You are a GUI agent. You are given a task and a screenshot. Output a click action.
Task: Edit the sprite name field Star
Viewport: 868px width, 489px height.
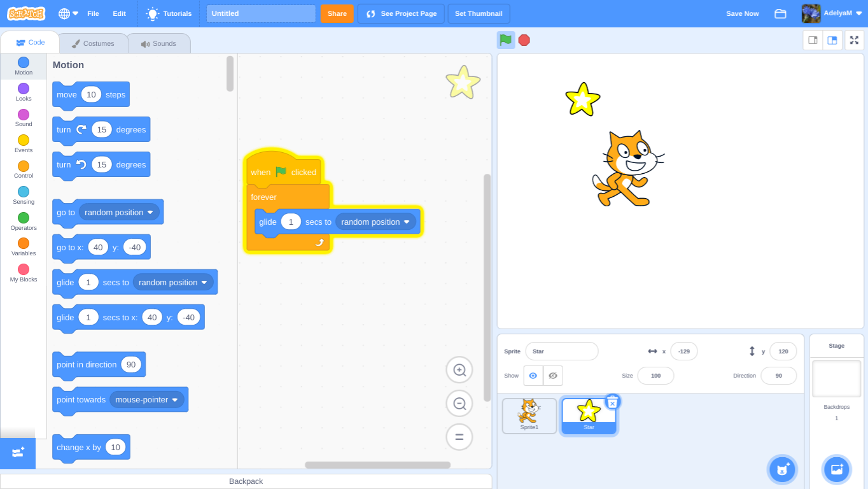point(562,351)
